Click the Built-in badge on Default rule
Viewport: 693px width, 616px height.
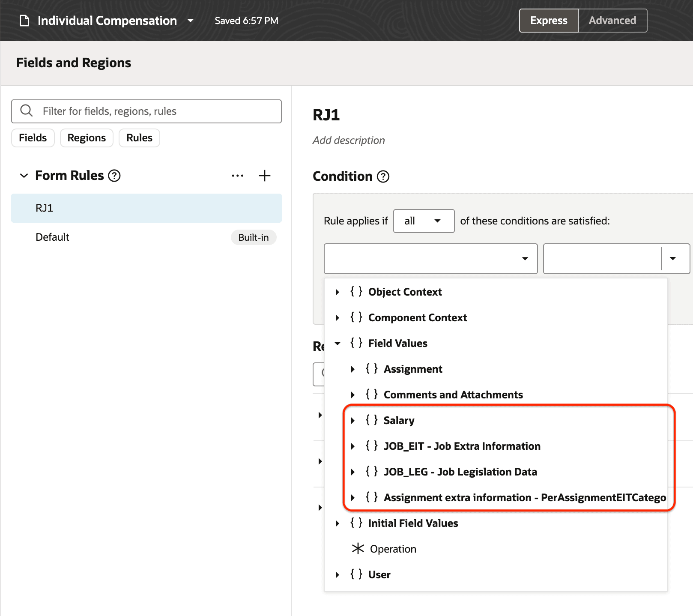[x=254, y=237]
